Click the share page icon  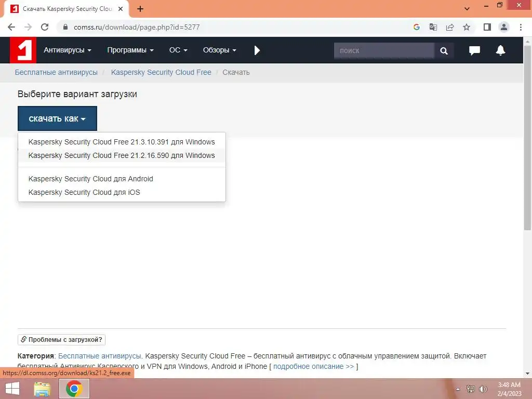[450, 27]
